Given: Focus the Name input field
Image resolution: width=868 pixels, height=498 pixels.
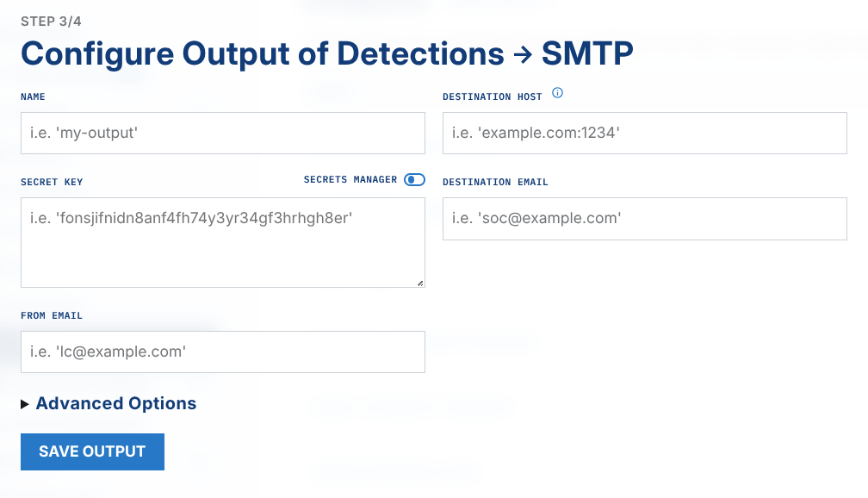Looking at the screenshot, I should (222, 134).
